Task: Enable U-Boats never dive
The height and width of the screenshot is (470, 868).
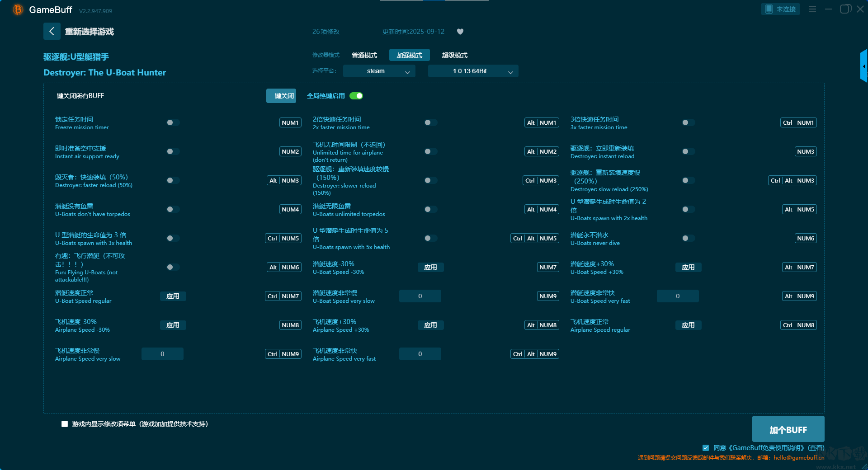Action: coord(689,238)
